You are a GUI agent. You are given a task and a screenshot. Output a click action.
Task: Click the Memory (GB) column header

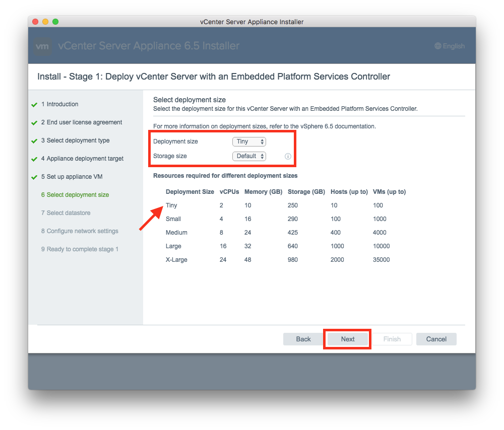(263, 192)
